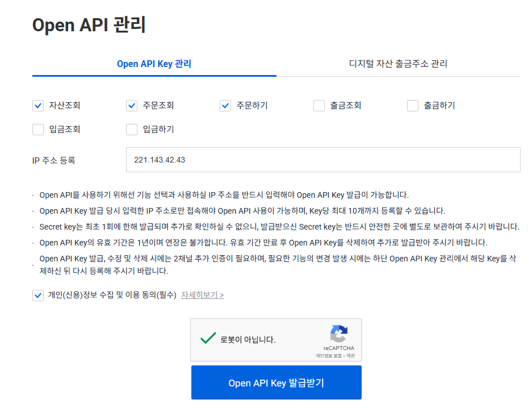Select the Open API Key 관리 tab
Image resolution: width=532 pixels, height=416 pixels.
[x=154, y=64]
